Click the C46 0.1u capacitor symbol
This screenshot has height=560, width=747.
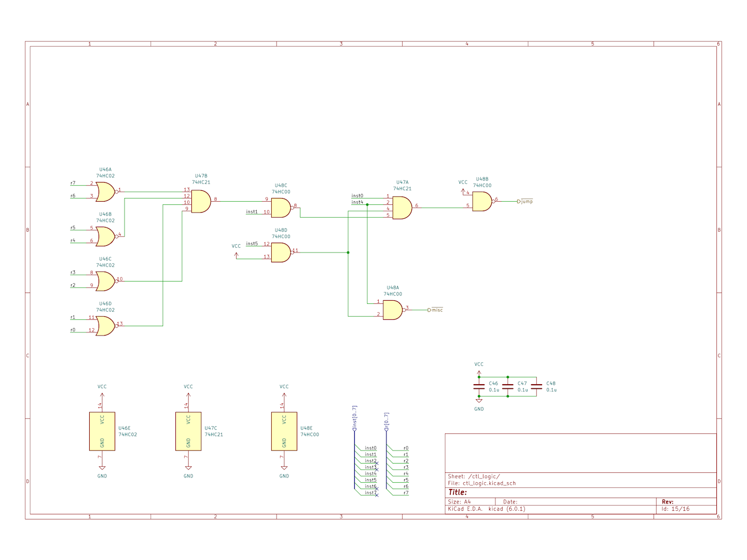[x=479, y=387]
